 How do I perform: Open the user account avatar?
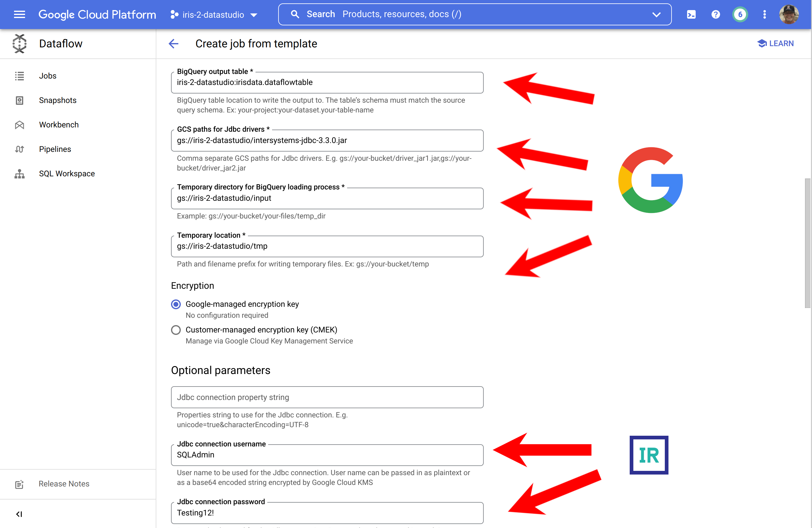coord(789,14)
